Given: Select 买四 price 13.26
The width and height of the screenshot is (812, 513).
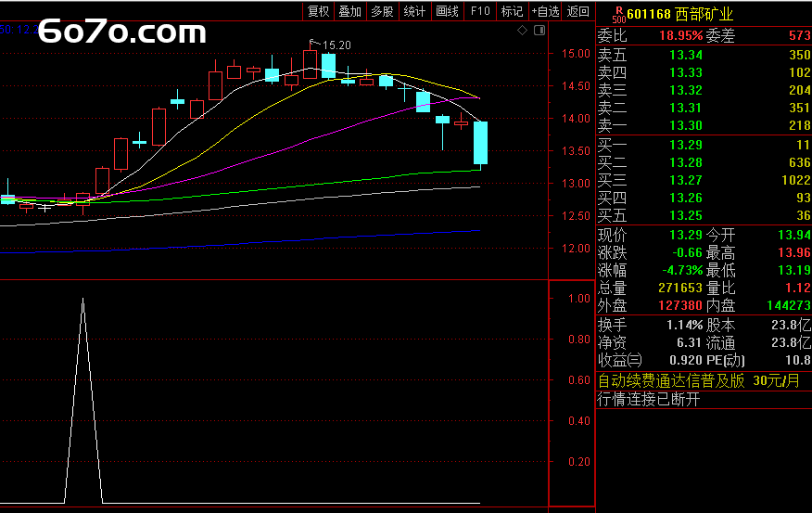Looking at the screenshot, I should pos(686,198).
